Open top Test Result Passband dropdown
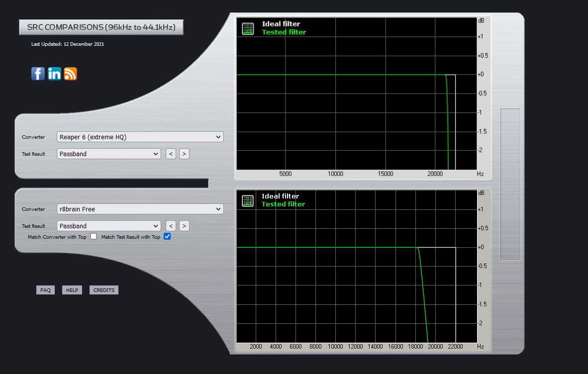This screenshot has width=588, height=374. click(x=109, y=154)
